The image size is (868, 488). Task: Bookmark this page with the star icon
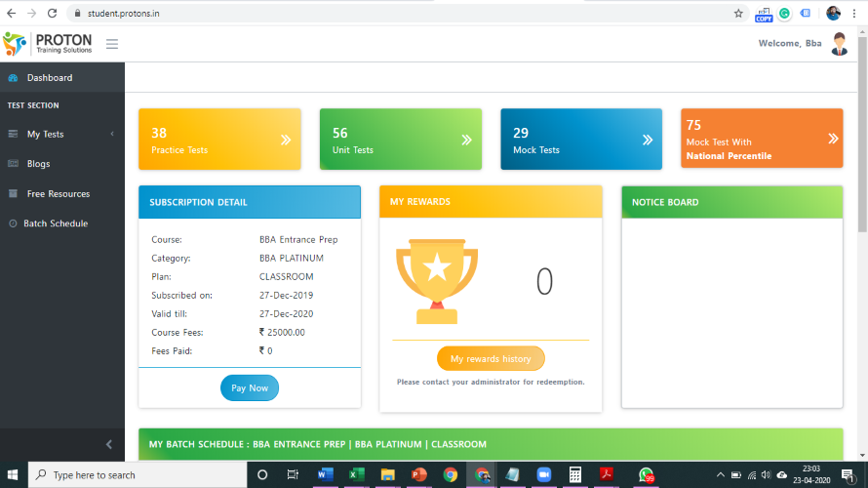[738, 14]
